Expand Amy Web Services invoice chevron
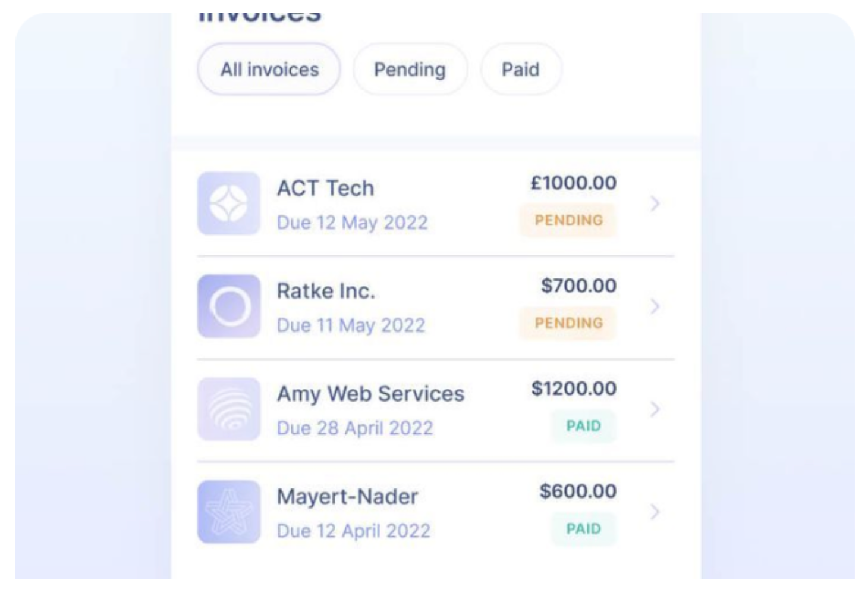Image resolution: width=868 pixels, height=589 pixels. (x=655, y=409)
